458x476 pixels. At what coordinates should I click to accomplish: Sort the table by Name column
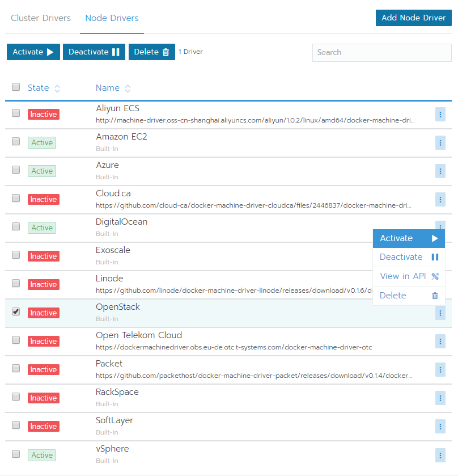pyautogui.click(x=113, y=88)
